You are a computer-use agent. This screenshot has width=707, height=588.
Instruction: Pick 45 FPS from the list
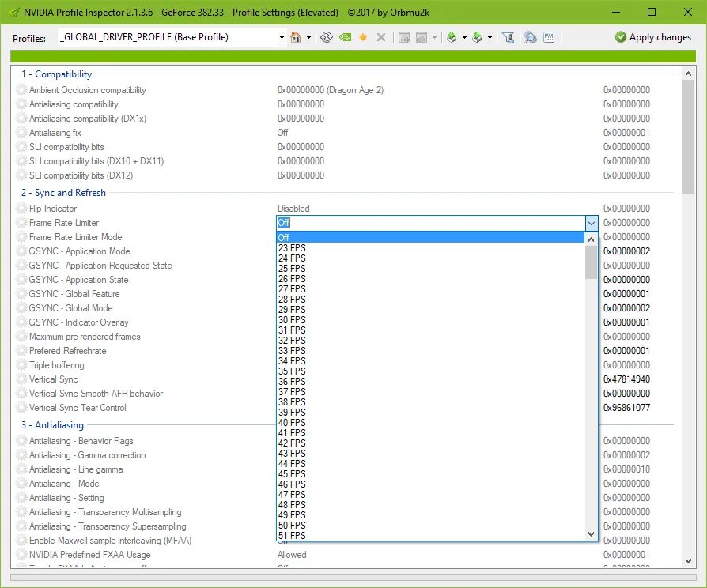[430, 474]
